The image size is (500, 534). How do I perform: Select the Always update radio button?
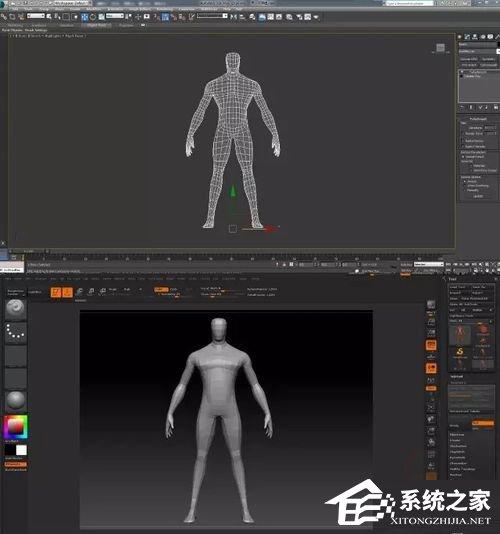(465, 182)
